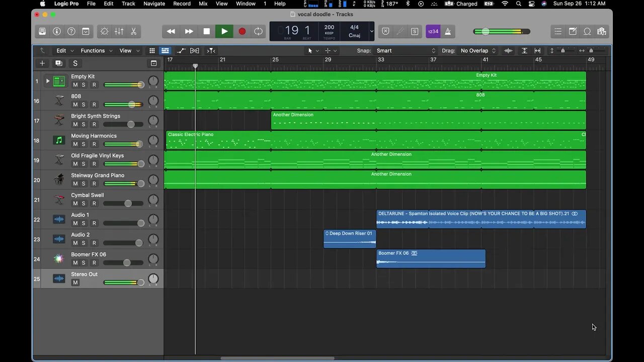Open the Library panel icon
The image size is (644, 362).
[x=42, y=31]
